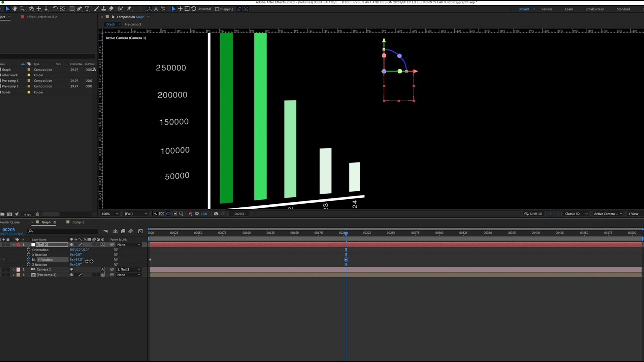Image resolution: width=644 pixels, height=362 pixels.
Task: Click the red label swatch of Null 2
Action: [x=18, y=245]
